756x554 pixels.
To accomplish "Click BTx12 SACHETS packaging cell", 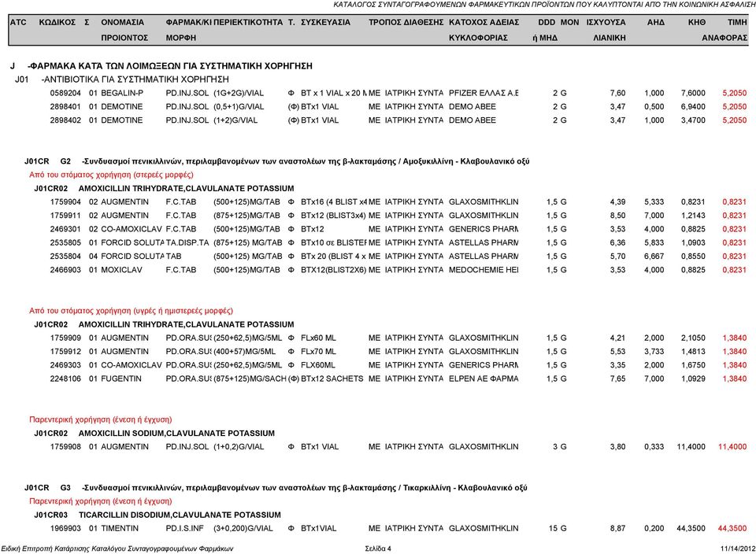I will coord(332,379).
